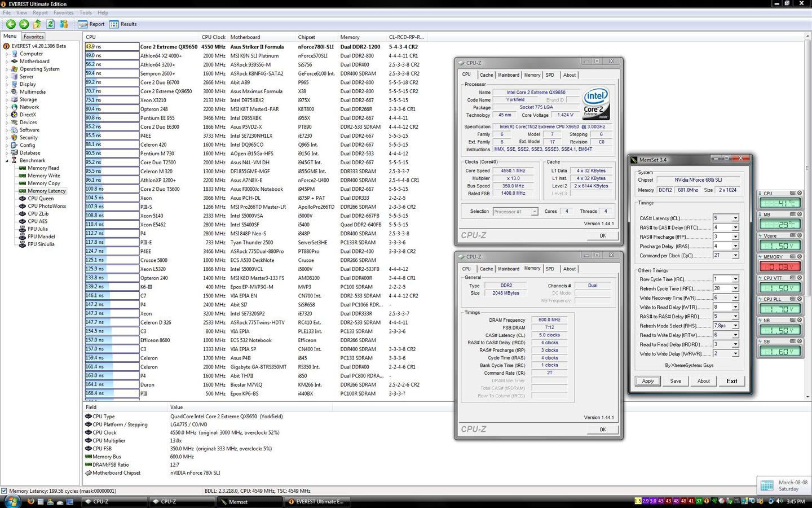Viewport: 812px width, 508px height.
Task: Open the Windows Start menu orb
Action: [12, 501]
